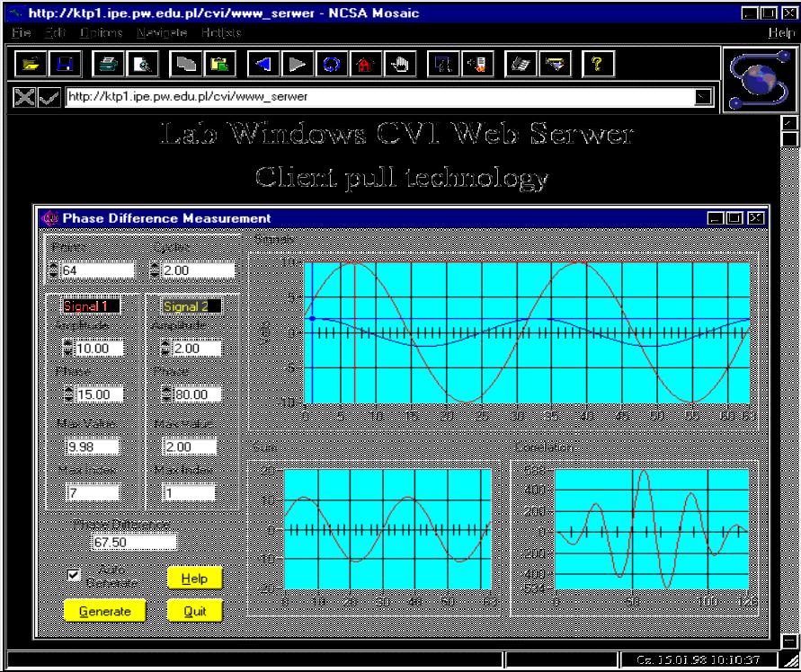Image resolution: width=801 pixels, height=672 pixels.
Task: Reload the page using the circular arrow icon
Action: (332, 65)
